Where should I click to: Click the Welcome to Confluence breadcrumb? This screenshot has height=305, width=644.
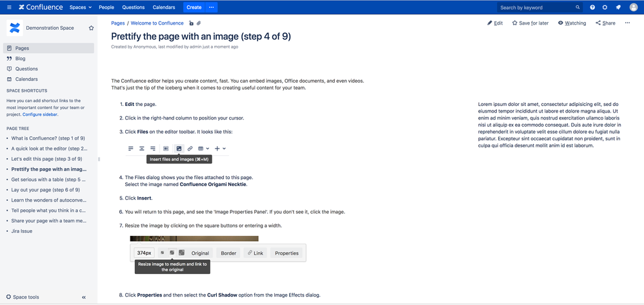point(157,23)
